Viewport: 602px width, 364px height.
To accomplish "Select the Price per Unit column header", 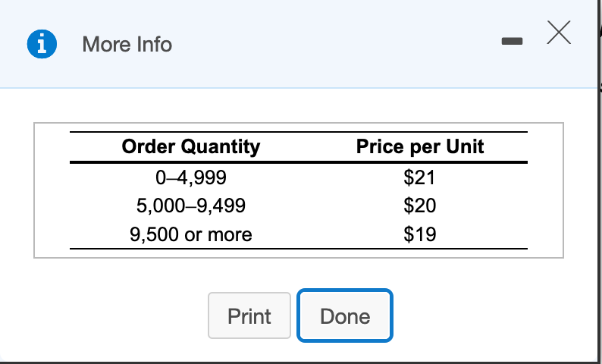I will tap(419, 146).
